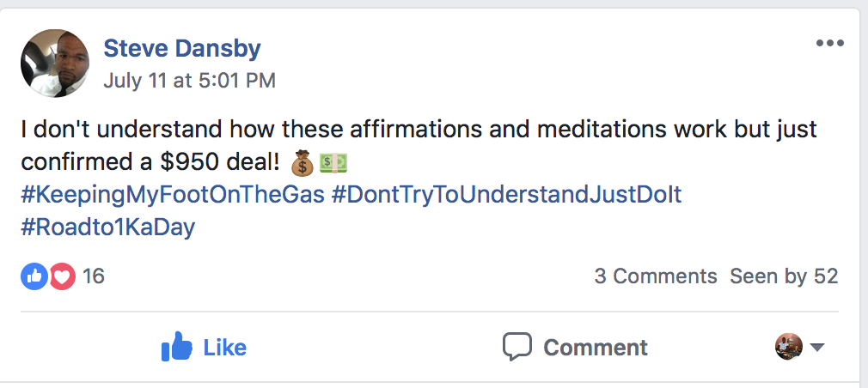
Task: Show who's in Seen by 52
Action: click(783, 276)
